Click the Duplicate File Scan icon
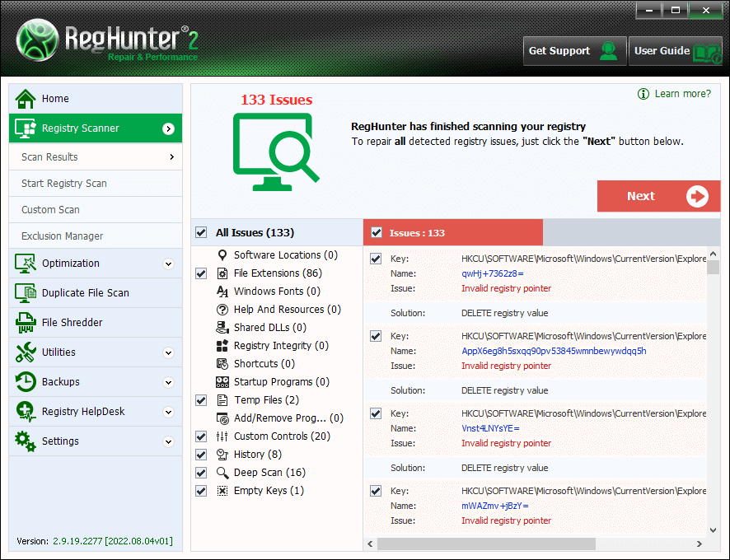This screenshot has width=730, height=560. (x=26, y=293)
